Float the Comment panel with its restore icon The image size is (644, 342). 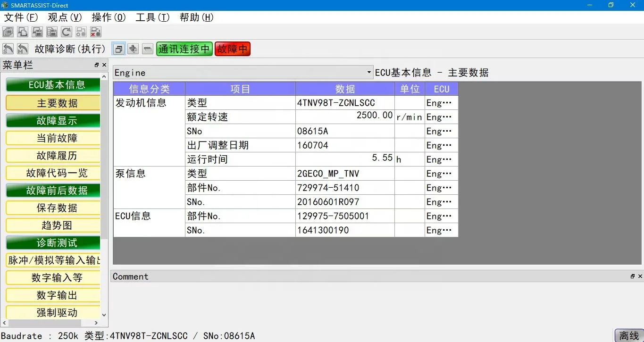click(x=633, y=276)
